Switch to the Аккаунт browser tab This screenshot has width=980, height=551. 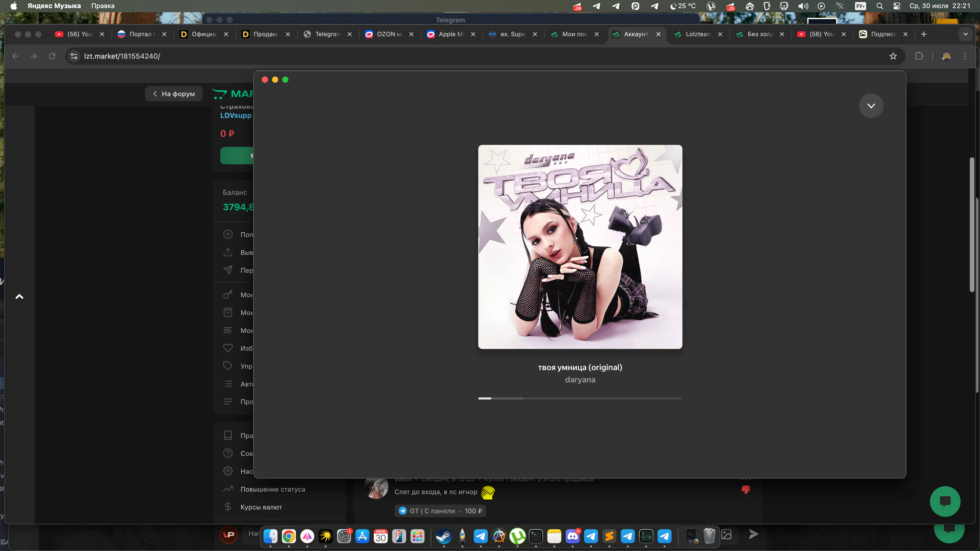click(636, 34)
